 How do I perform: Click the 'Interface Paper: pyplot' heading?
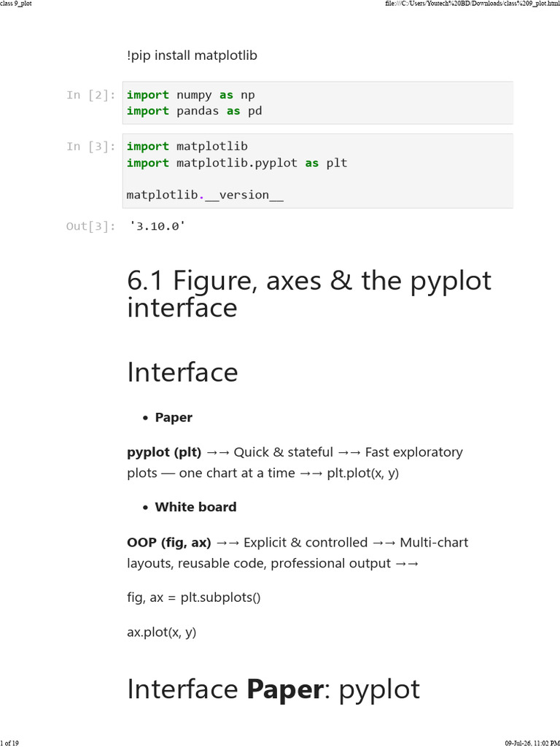click(x=273, y=689)
